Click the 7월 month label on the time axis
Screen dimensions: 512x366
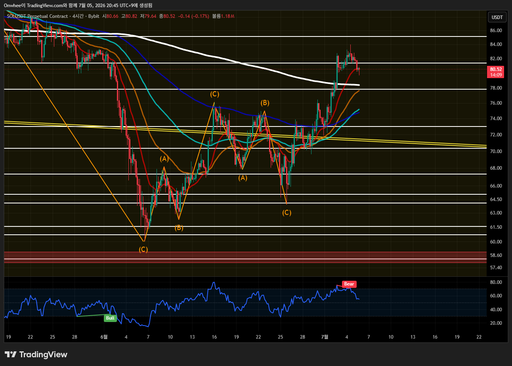coord(324,337)
